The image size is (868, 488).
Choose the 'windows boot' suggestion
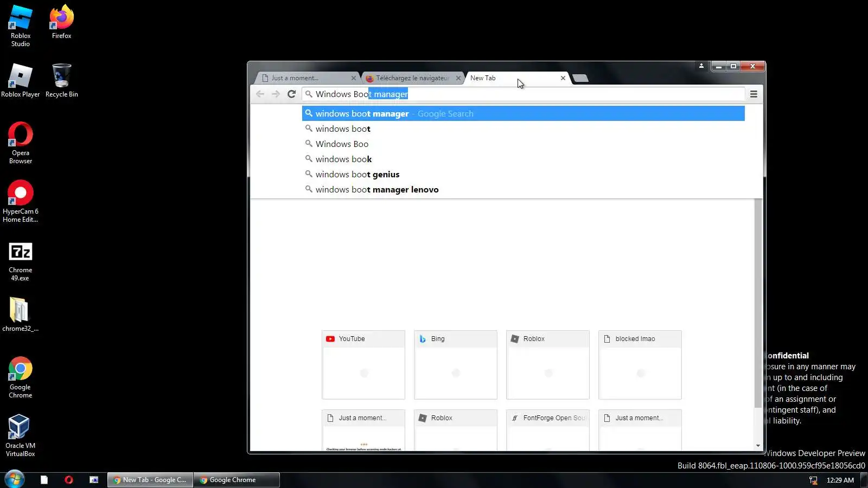pyautogui.click(x=523, y=129)
